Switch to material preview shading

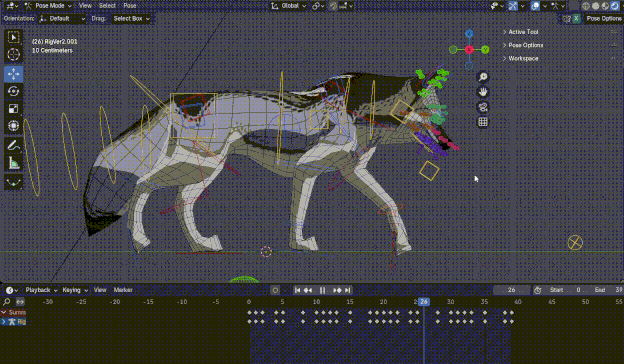[x=605, y=6]
